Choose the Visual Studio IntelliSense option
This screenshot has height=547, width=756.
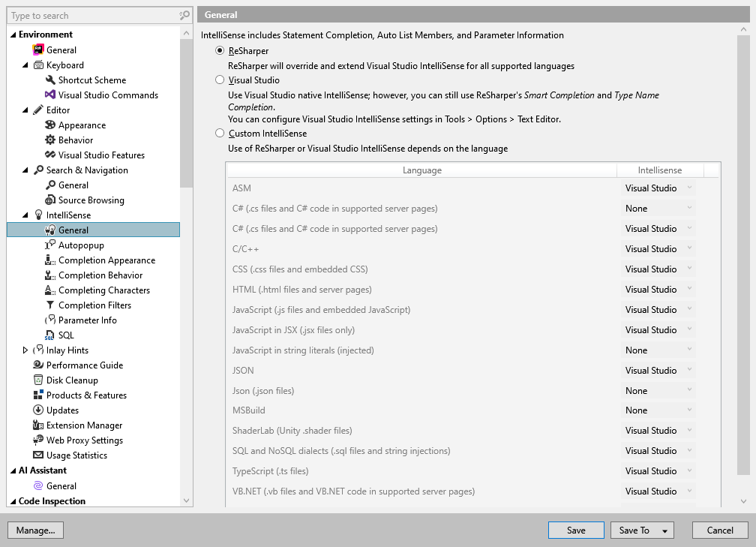(219, 80)
